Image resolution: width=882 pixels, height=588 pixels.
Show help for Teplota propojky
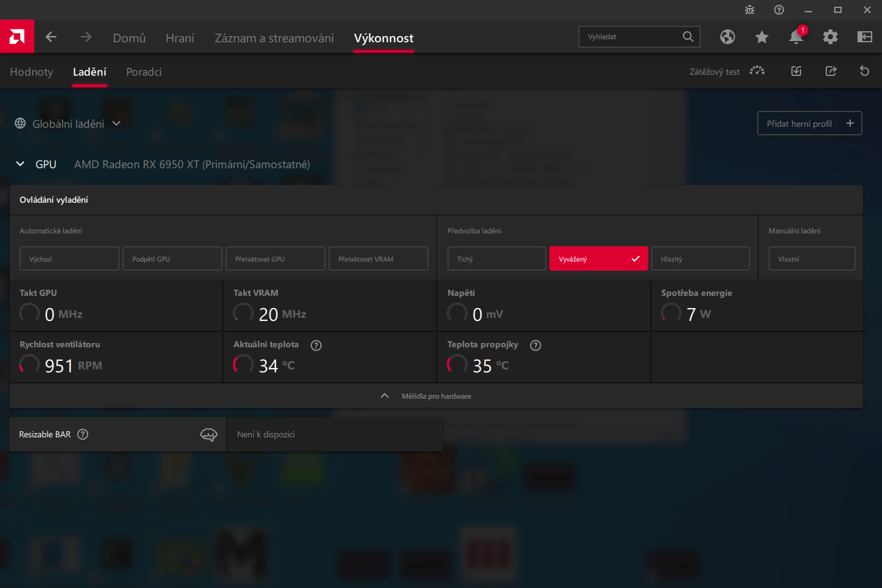(536, 345)
